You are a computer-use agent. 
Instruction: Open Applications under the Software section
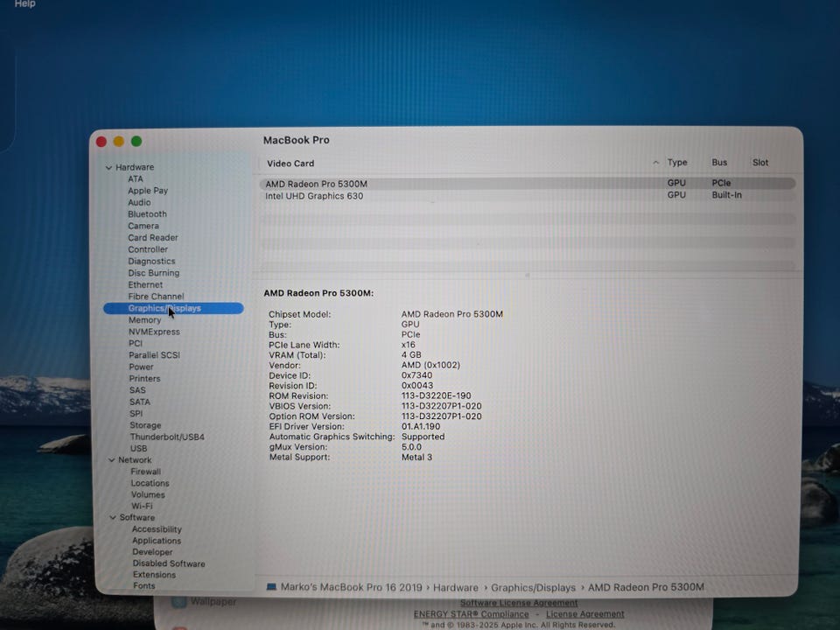coord(157,541)
